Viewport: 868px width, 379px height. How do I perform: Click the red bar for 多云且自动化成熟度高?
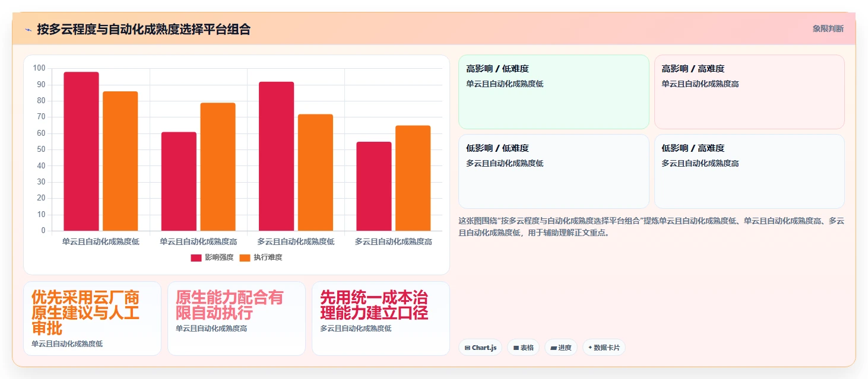click(x=374, y=186)
